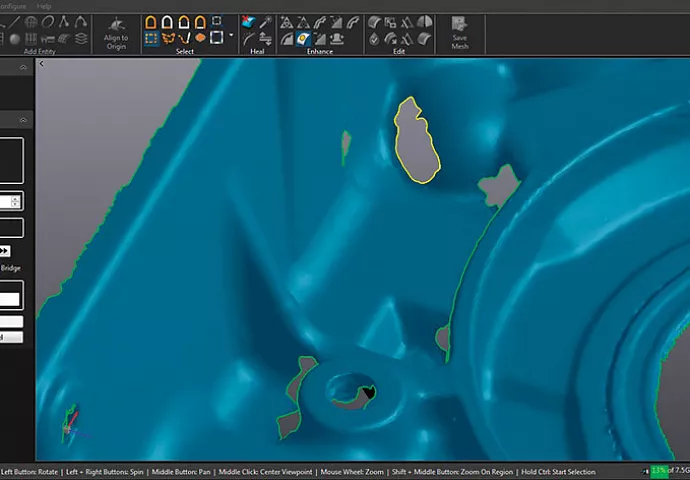Collapse the top left panel section
The image size is (690, 480).
(x=25, y=69)
